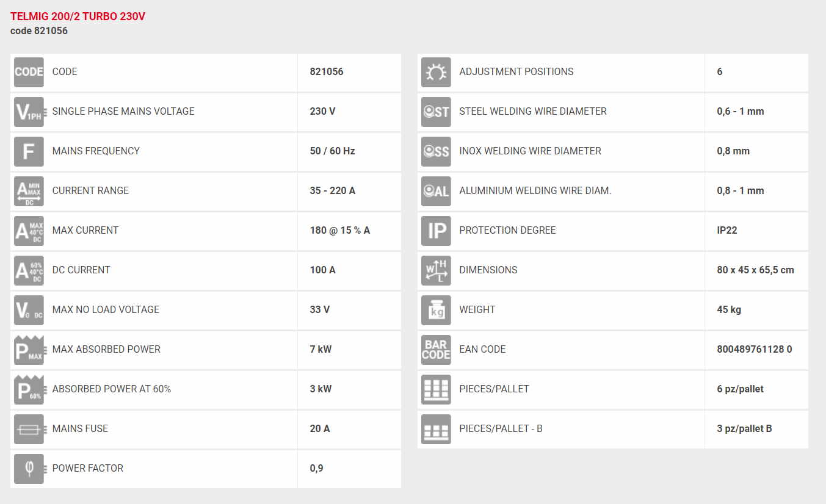Select the '3 pz/pallet B' value
The width and height of the screenshot is (826, 504).
click(x=745, y=428)
